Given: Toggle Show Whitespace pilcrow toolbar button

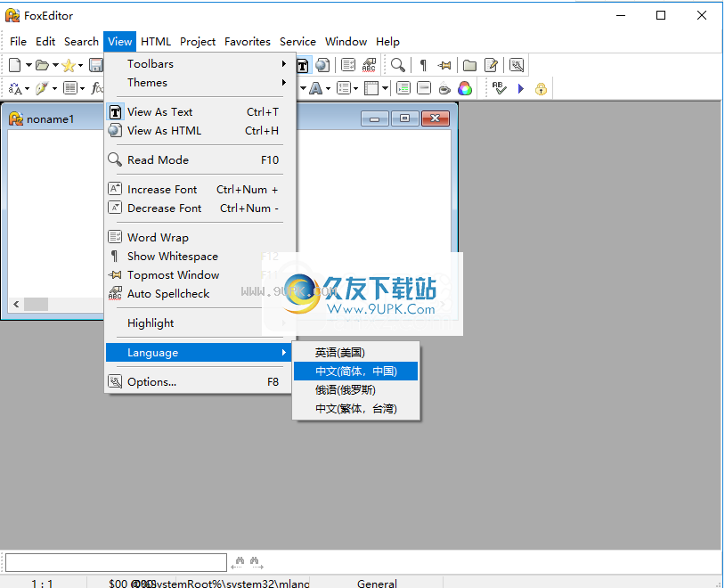Looking at the screenshot, I should click(422, 65).
